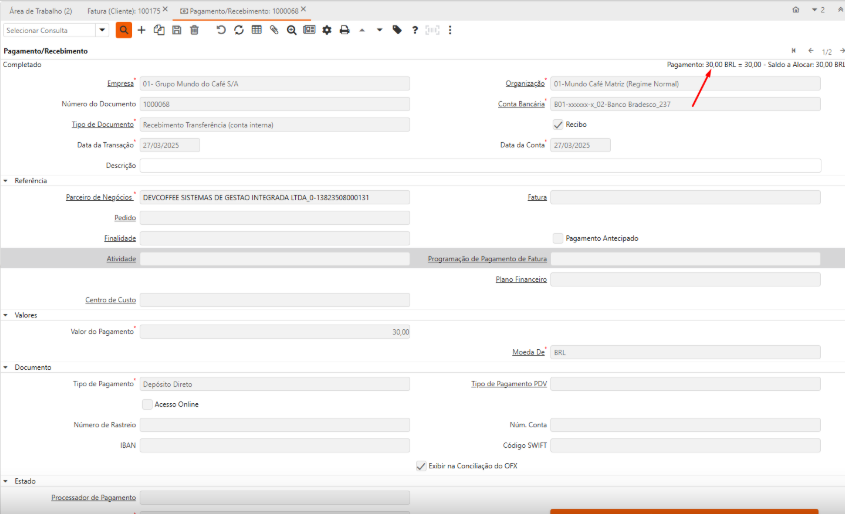Image resolution: width=845 pixels, height=514 pixels.
Task: Click the undo changes icon
Action: (x=221, y=30)
